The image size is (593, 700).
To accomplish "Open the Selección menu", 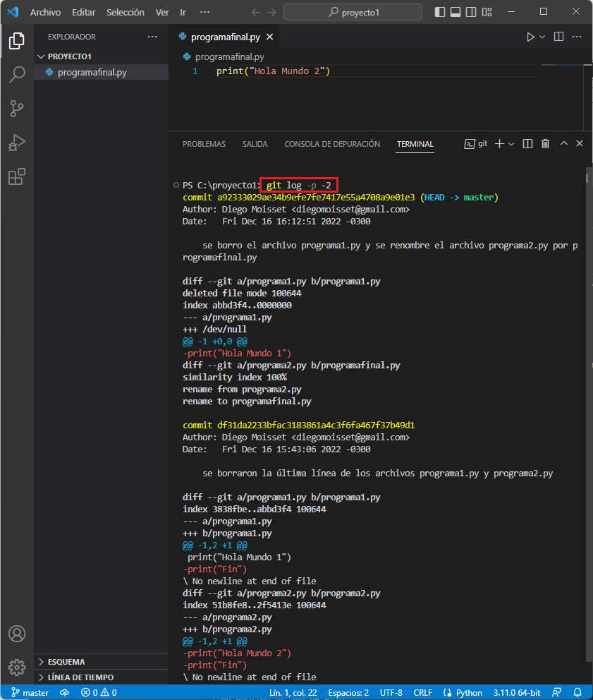I will [x=126, y=12].
